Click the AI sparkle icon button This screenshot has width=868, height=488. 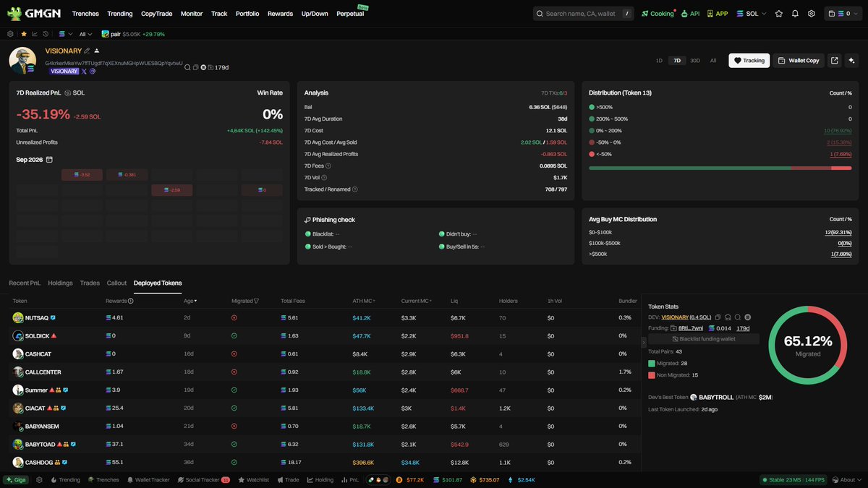tap(851, 61)
